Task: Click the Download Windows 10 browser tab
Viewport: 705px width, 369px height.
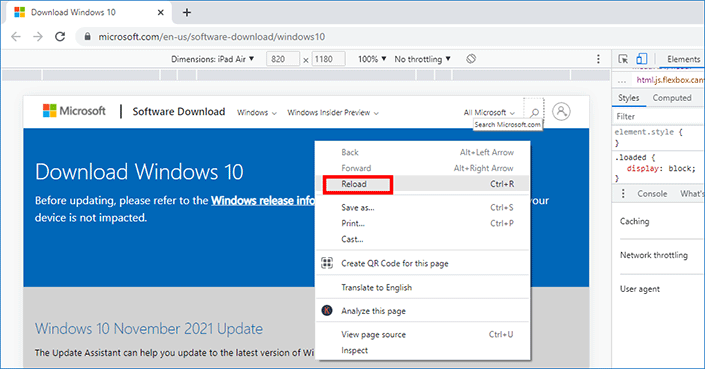Action: click(88, 13)
